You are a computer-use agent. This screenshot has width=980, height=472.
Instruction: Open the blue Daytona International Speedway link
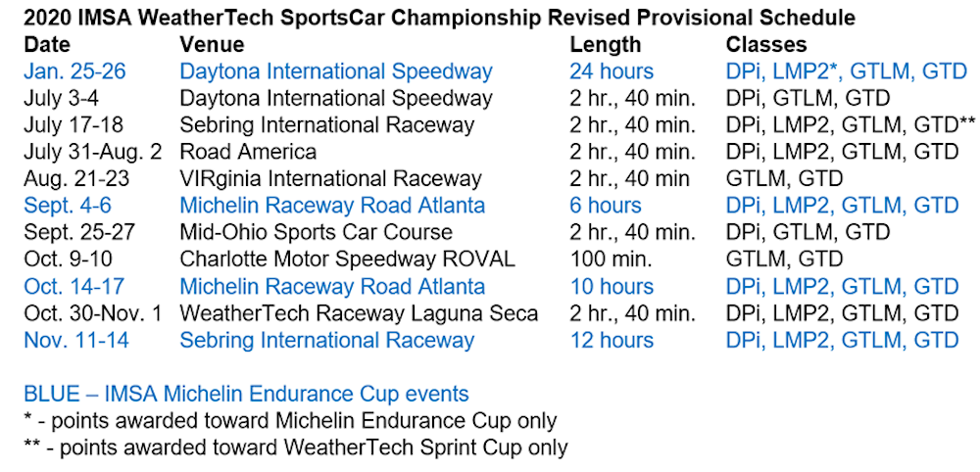[x=335, y=71]
